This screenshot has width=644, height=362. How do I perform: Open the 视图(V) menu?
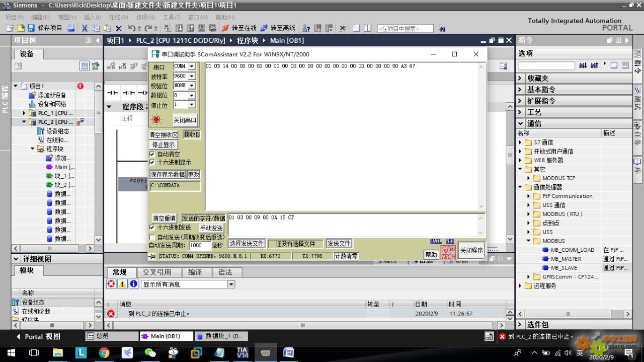[66, 17]
